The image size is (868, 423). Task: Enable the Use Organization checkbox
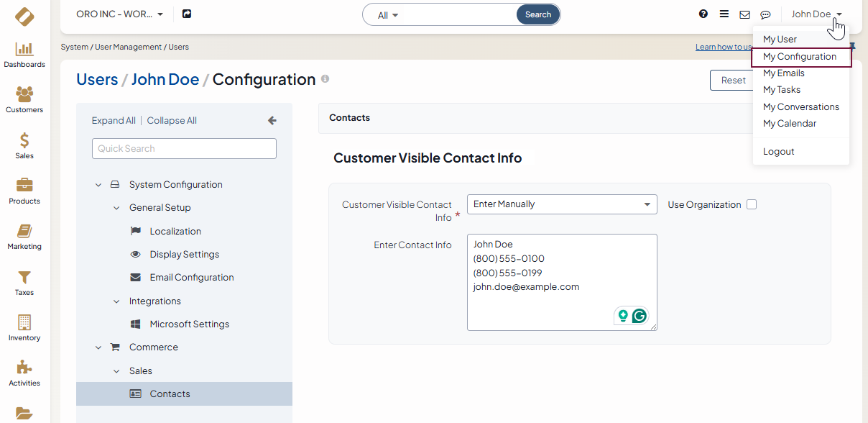(x=752, y=204)
